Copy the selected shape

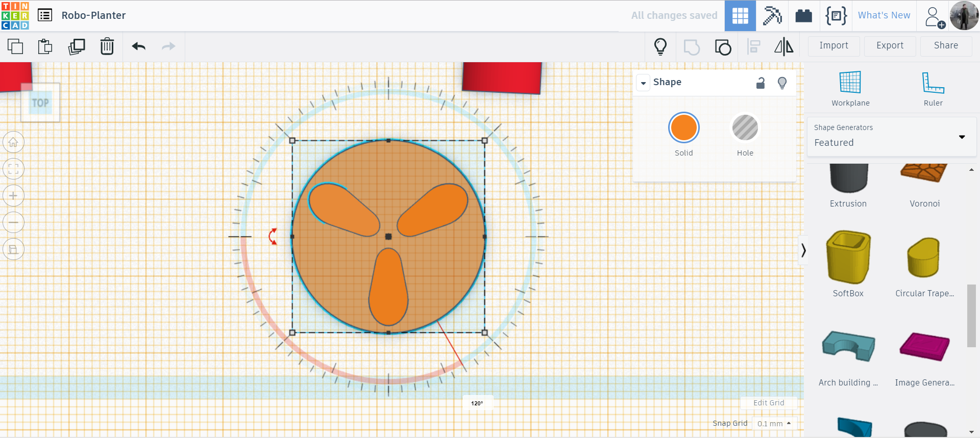tap(15, 46)
